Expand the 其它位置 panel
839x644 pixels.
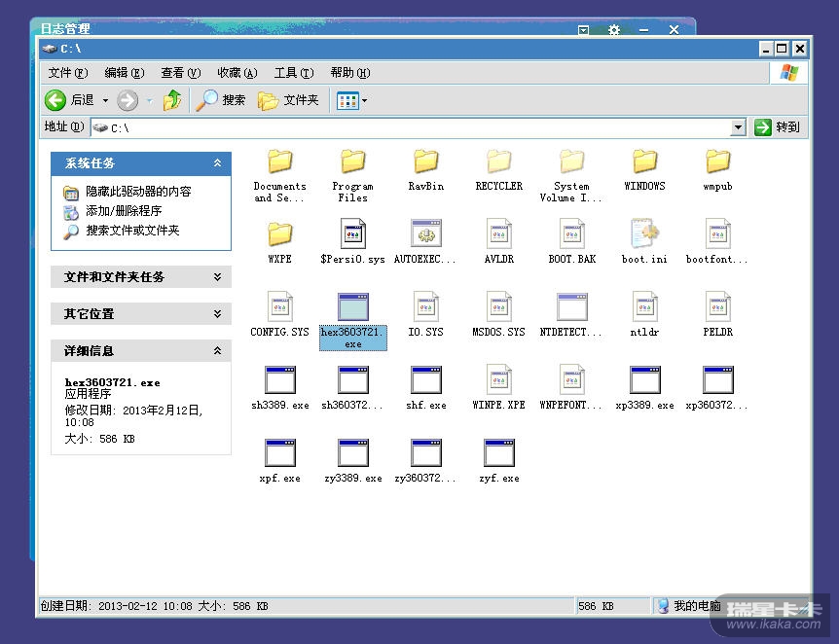click(x=217, y=314)
